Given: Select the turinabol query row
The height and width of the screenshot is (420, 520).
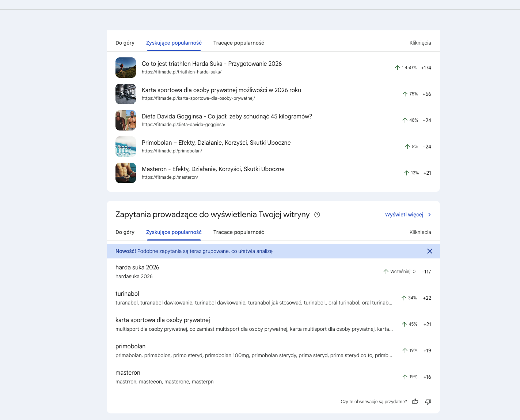Looking at the screenshot, I should (273, 298).
